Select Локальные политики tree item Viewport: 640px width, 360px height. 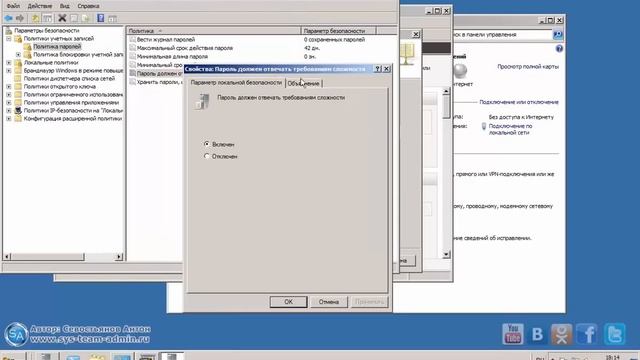[51, 62]
